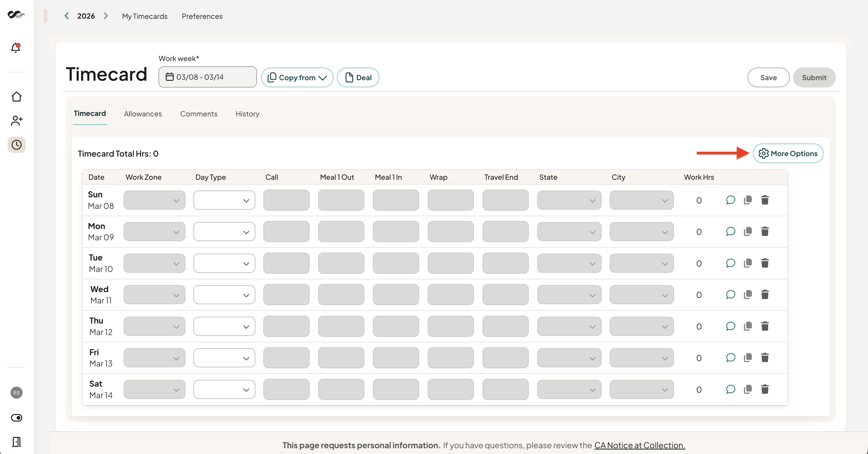Open Day Type dropdown for Thu Mar 12

224,326
